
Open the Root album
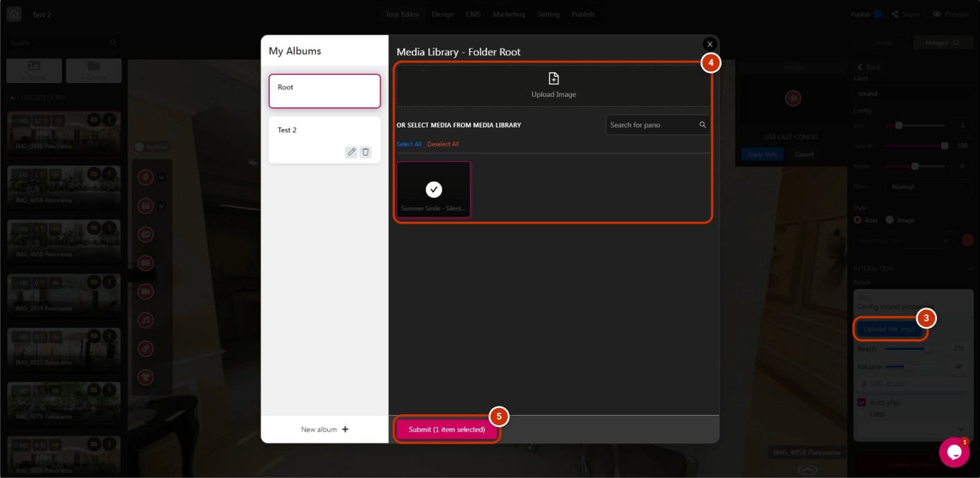[x=324, y=91]
